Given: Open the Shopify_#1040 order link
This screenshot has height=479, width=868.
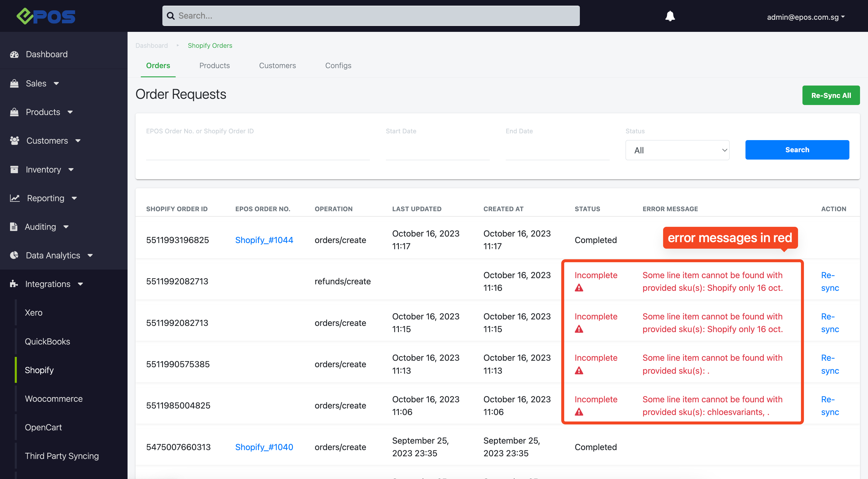Looking at the screenshot, I should 264,447.
